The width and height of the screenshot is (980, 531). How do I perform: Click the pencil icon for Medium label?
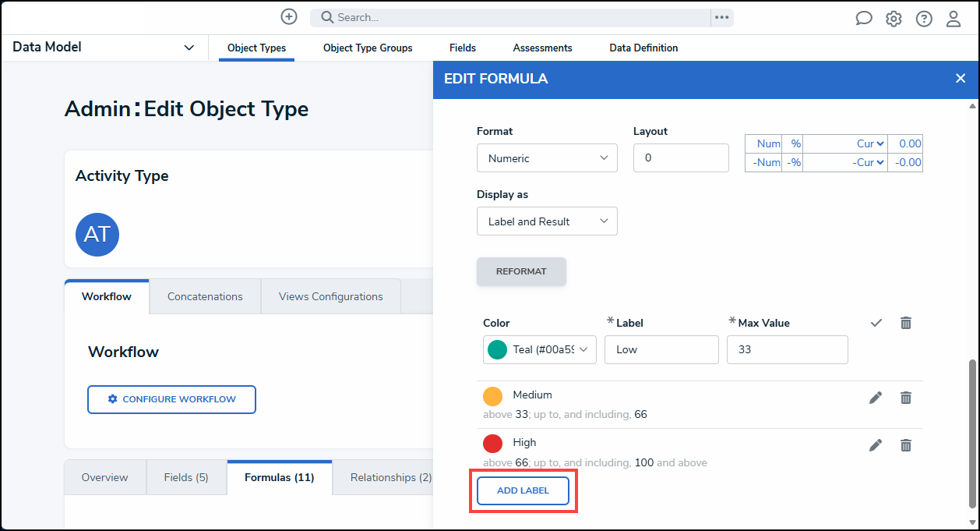(x=876, y=398)
